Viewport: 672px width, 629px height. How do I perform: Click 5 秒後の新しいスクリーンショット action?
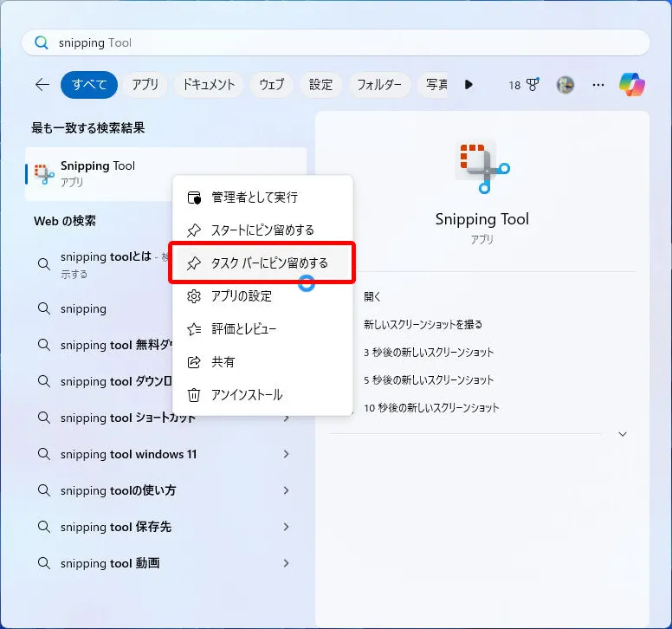pyautogui.click(x=429, y=380)
